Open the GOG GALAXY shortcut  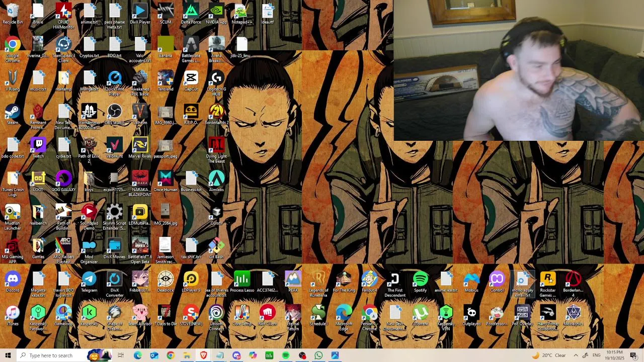click(64, 181)
